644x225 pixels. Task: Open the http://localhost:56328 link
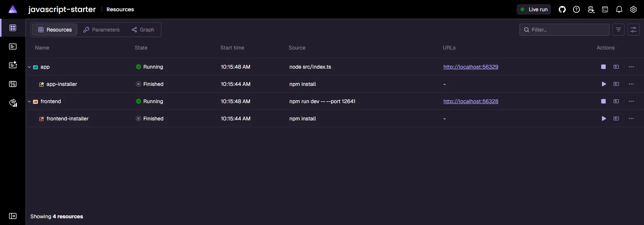471,101
